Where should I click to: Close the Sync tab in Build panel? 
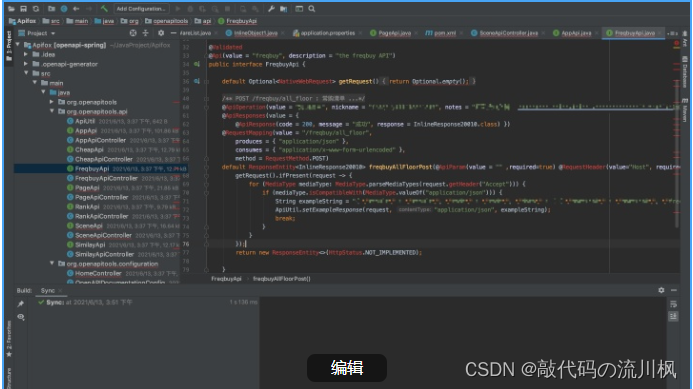click(60, 290)
